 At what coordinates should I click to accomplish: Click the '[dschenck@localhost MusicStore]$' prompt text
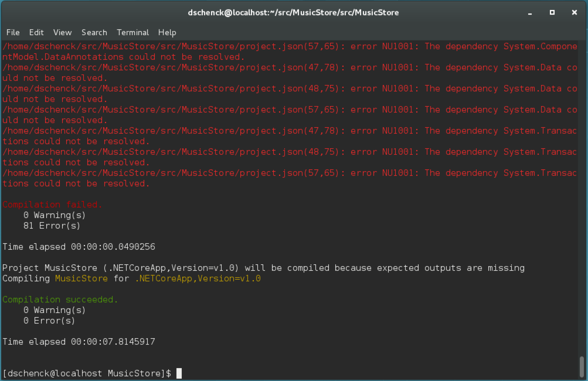pyautogui.click(x=87, y=373)
